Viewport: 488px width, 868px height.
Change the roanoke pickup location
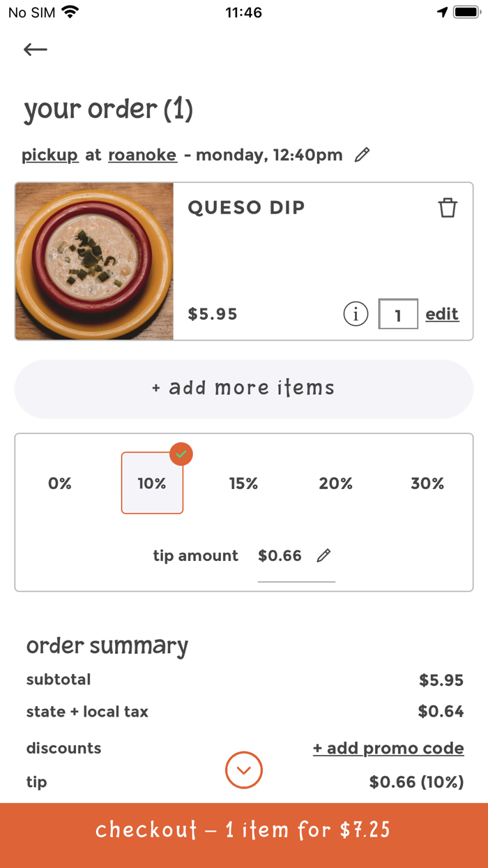point(142,155)
